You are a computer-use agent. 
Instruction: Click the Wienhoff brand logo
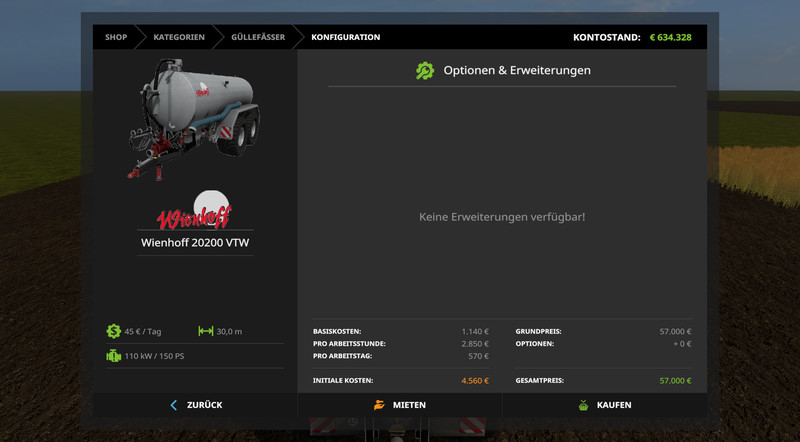pyautogui.click(x=193, y=214)
